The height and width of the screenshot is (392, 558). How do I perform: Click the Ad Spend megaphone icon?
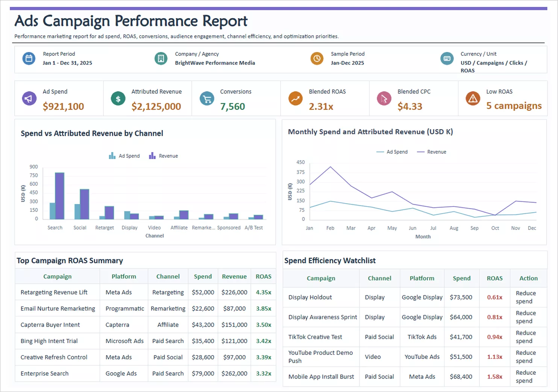pos(29,99)
